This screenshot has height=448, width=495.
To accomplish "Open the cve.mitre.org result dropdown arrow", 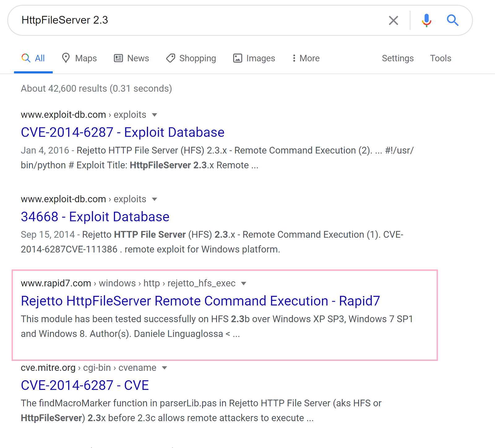I will pos(165,368).
